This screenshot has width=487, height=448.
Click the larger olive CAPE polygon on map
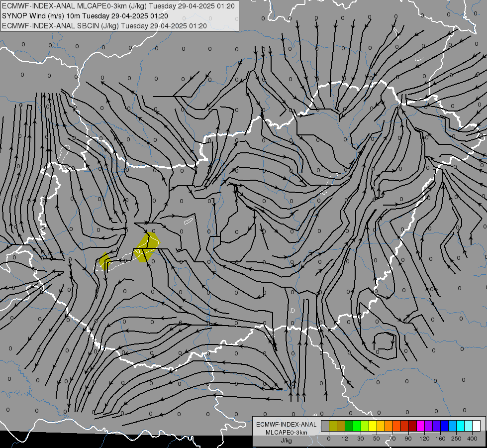pos(146,247)
